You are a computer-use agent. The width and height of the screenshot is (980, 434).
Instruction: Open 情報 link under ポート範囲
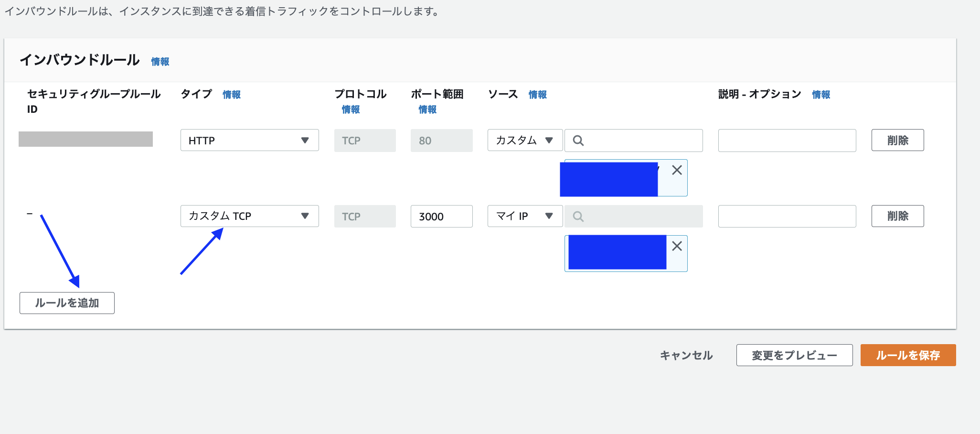click(427, 109)
